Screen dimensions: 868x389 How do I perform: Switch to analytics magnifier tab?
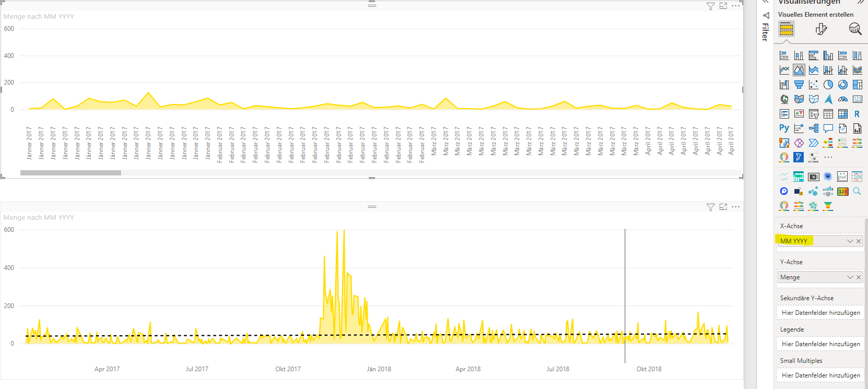point(855,29)
